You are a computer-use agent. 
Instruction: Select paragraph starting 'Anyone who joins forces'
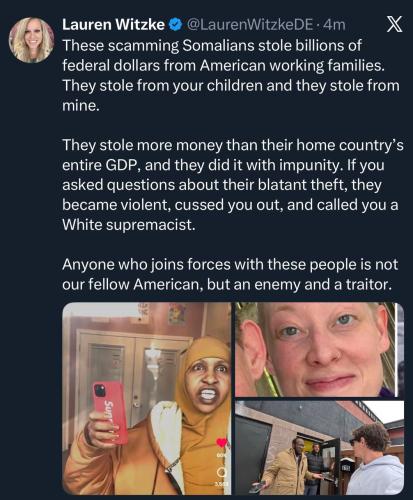[230, 274]
